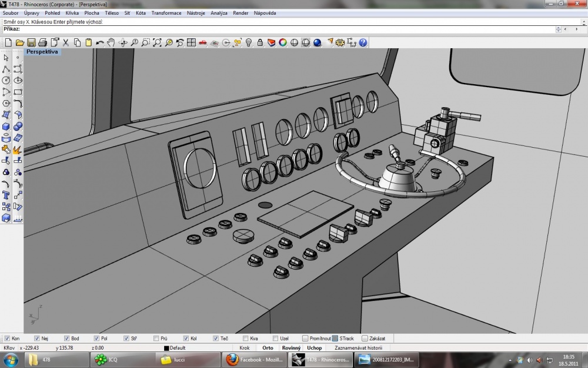
Task: Toggle Rovinný mode in status bar
Action: coord(292,348)
